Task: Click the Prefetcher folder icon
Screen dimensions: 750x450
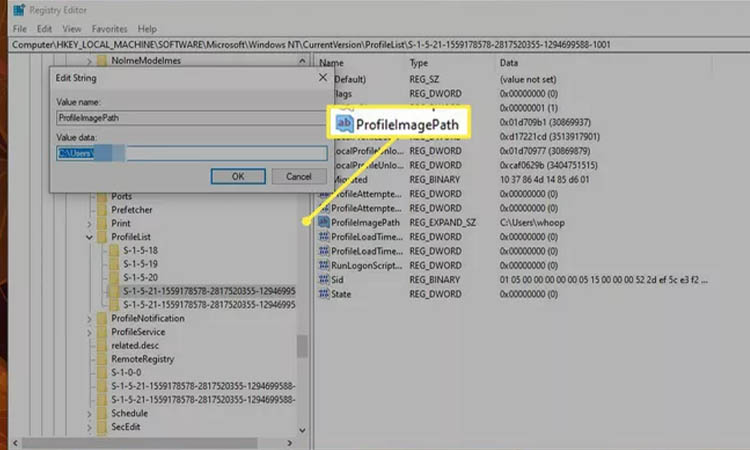Action: [102, 210]
